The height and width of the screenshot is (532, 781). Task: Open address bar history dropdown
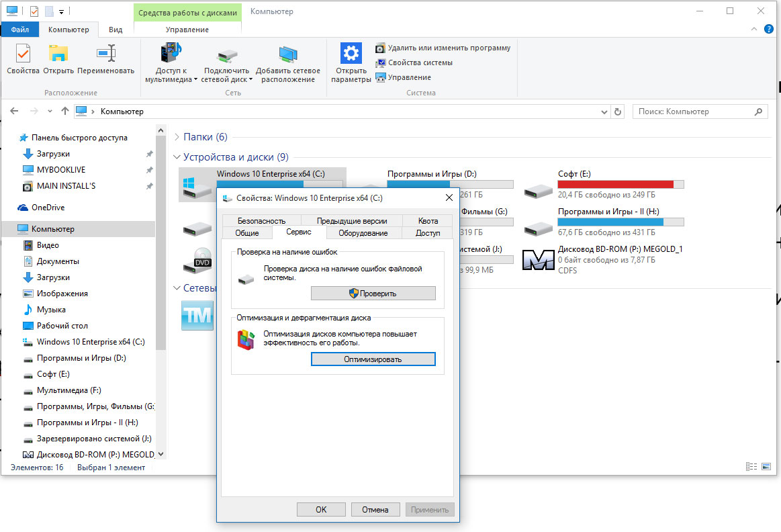coord(604,112)
